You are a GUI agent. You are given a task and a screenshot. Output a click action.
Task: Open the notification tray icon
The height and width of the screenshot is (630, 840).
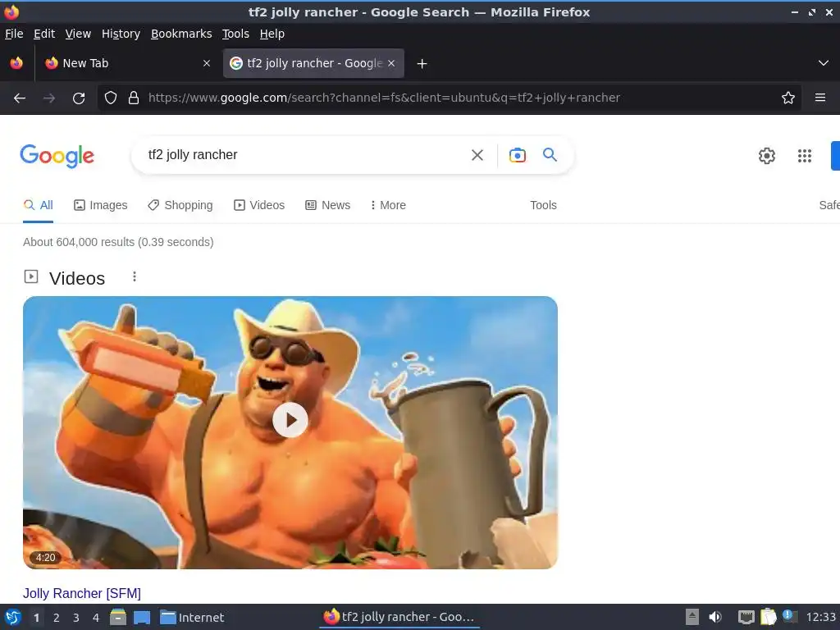(x=790, y=616)
